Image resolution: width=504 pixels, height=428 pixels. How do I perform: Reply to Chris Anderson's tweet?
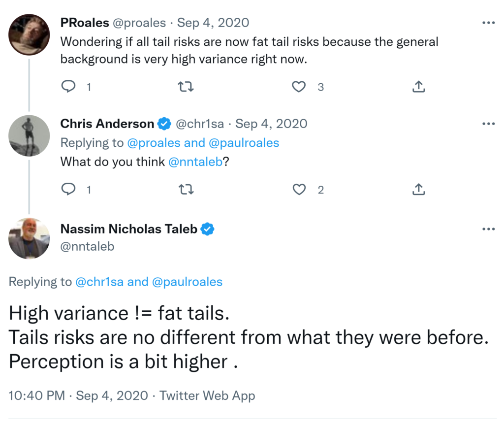click(x=68, y=189)
